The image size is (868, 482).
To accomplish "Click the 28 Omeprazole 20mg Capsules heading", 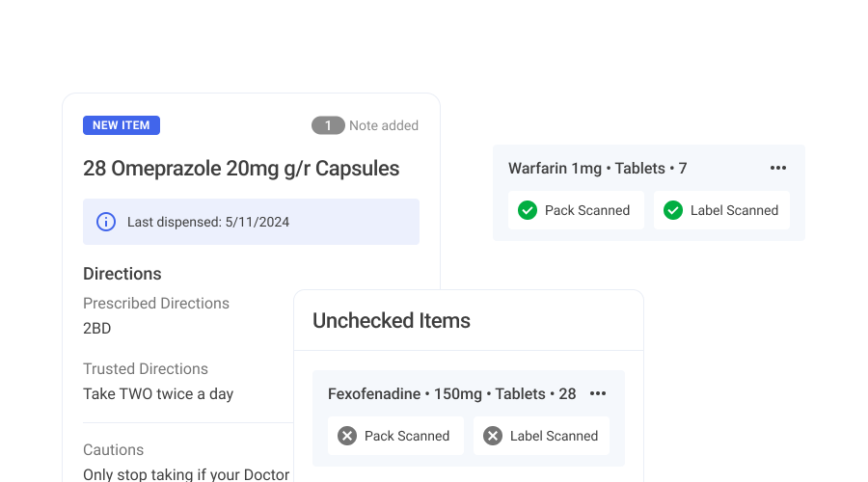I will pyautogui.click(x=241, y=169).
